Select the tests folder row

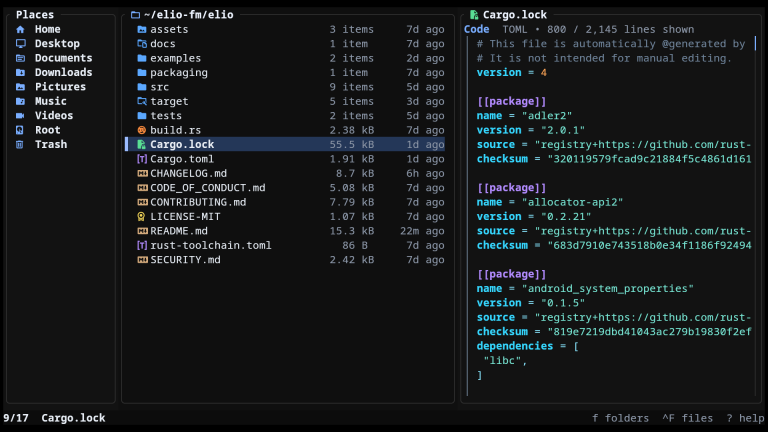(285, 116)
